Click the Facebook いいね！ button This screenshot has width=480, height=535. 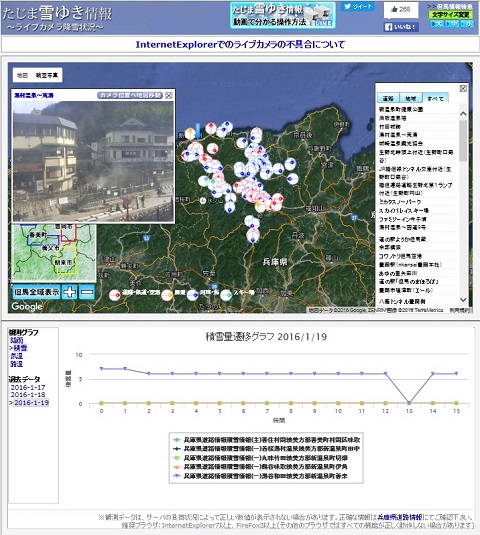point(401,27)
